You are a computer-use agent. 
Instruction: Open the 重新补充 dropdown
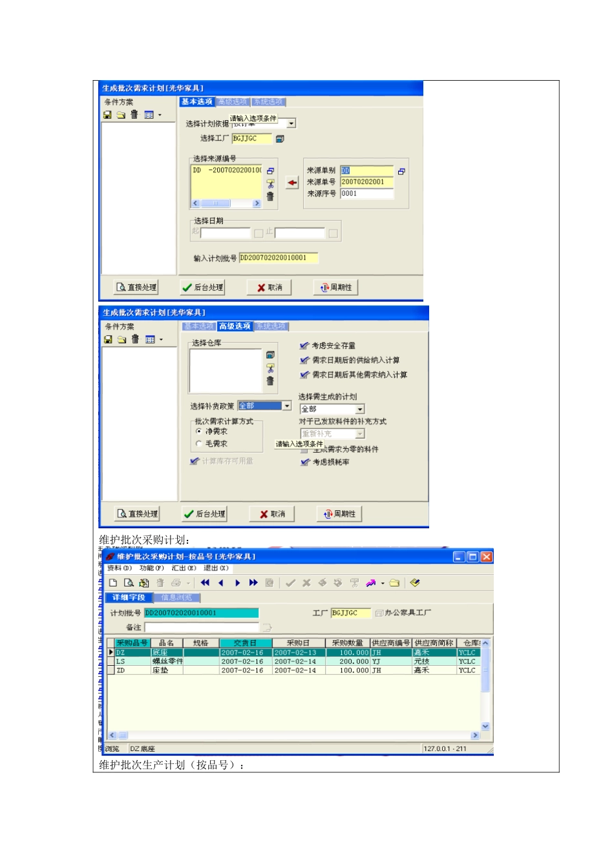coord(360,434)
